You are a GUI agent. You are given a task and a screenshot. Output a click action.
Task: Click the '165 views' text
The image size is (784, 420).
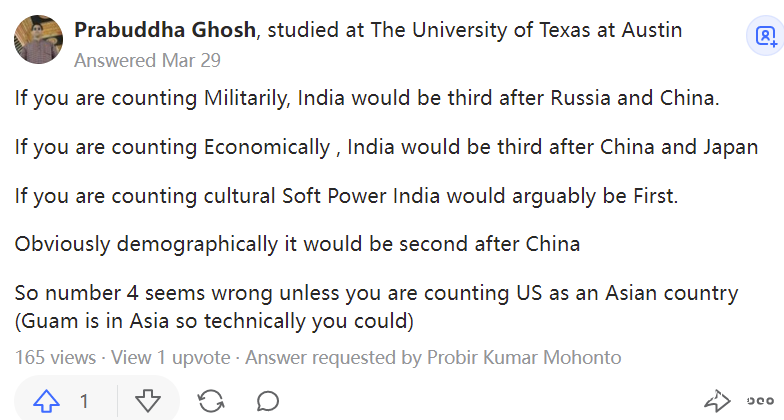[x=55, y=357]
